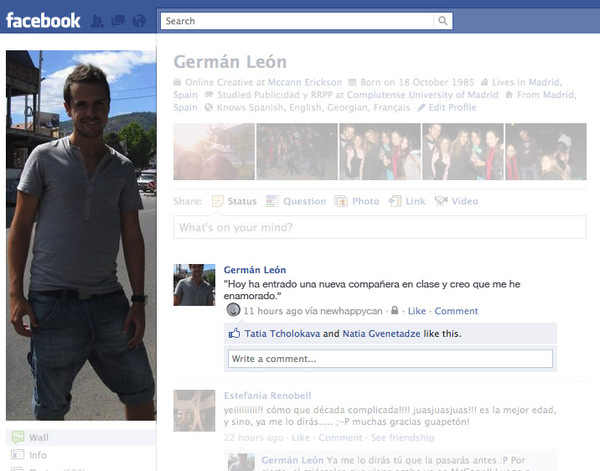Open Tatia Tcholokava's profile link
Image resolution: width=600 pixels, height=471 pixels.
point(282,334)
